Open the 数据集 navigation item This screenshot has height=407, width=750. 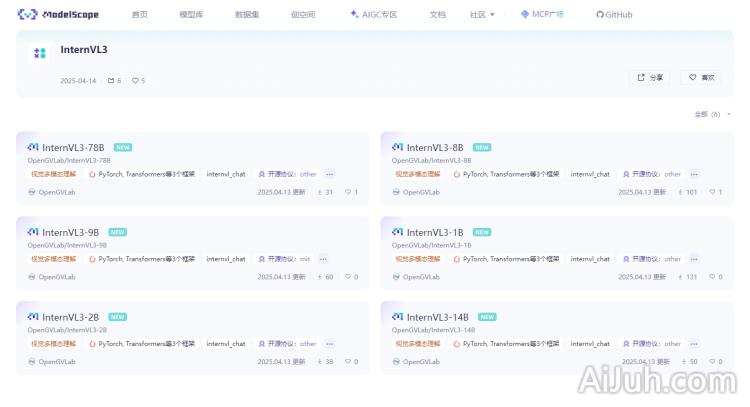pos(247,15)
